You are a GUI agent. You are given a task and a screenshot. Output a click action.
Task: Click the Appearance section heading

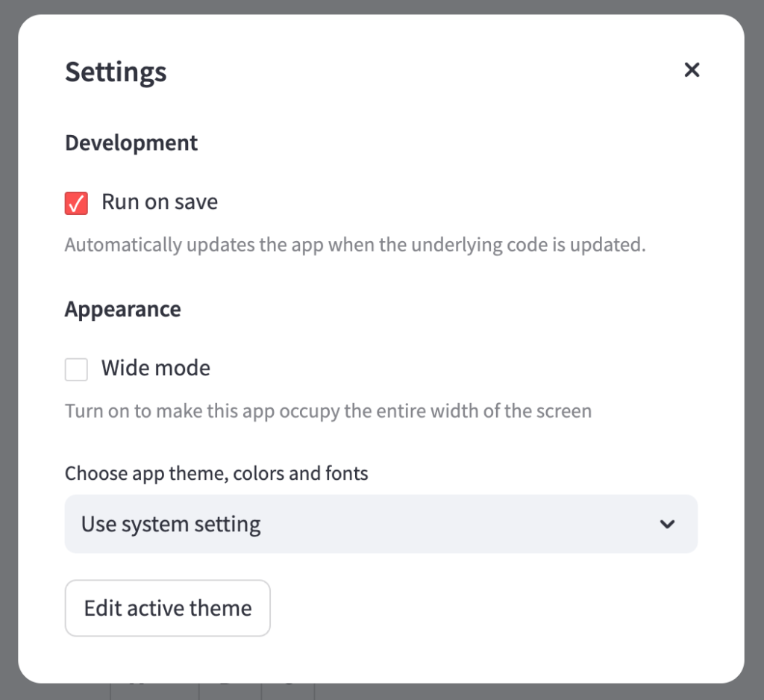tap(123, 309)
